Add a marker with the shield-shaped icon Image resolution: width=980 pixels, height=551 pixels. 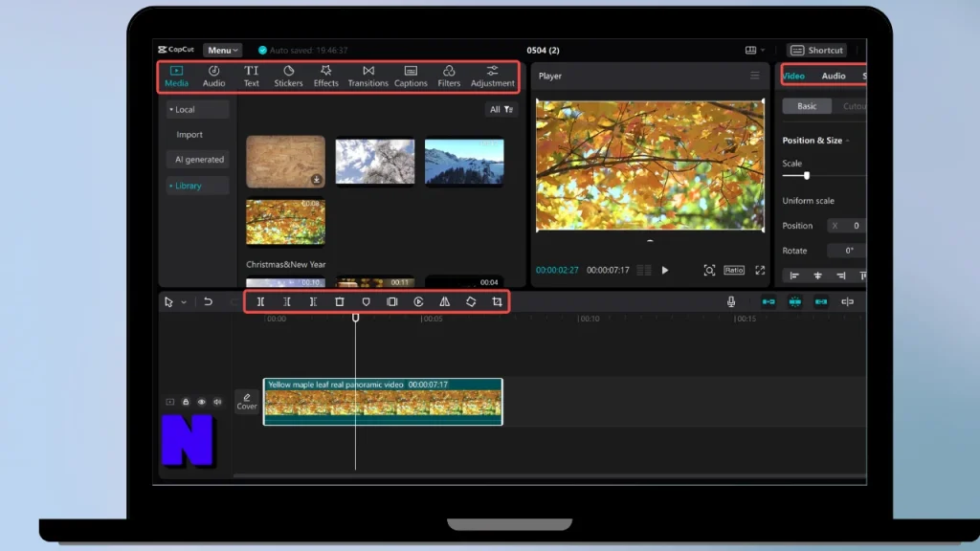coord(366,301)
